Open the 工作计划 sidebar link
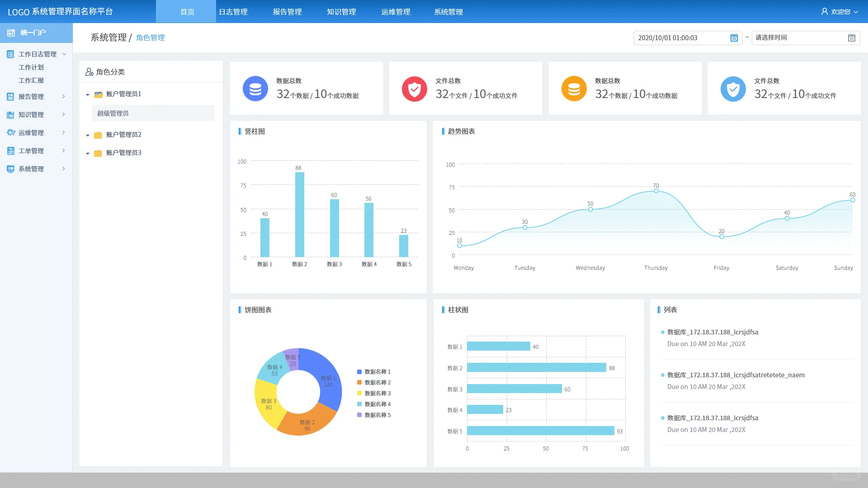Screen dimensions: 868x488 point(31,67)
